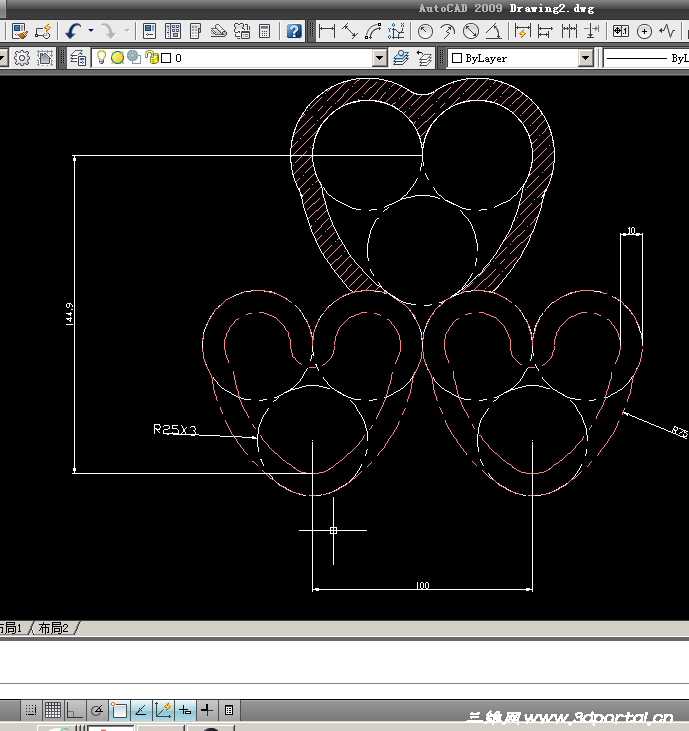Toggle Object Snap in status bar
The width and height of the screenshot is (689, 731).
tap(119, 710)
